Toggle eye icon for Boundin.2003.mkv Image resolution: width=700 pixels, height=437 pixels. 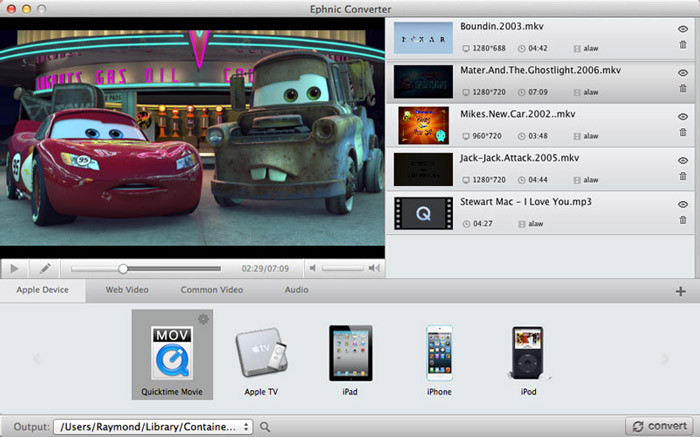click(x=683, y=29)
